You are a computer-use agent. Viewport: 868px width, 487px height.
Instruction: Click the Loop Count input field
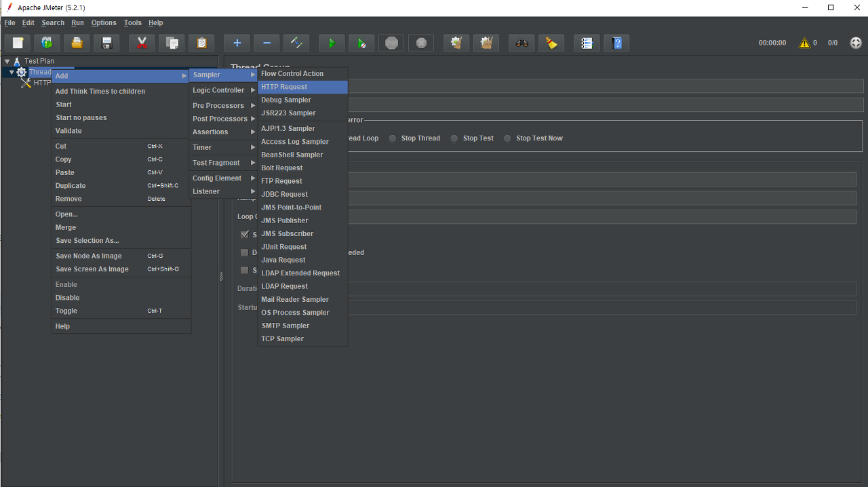coord(601,216)
